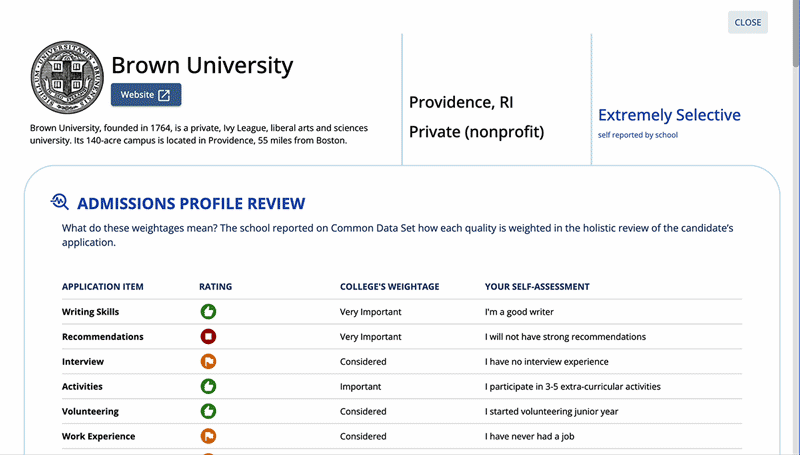Click the thumbs-up rating icon for Writing Skills

click(209, 312)
